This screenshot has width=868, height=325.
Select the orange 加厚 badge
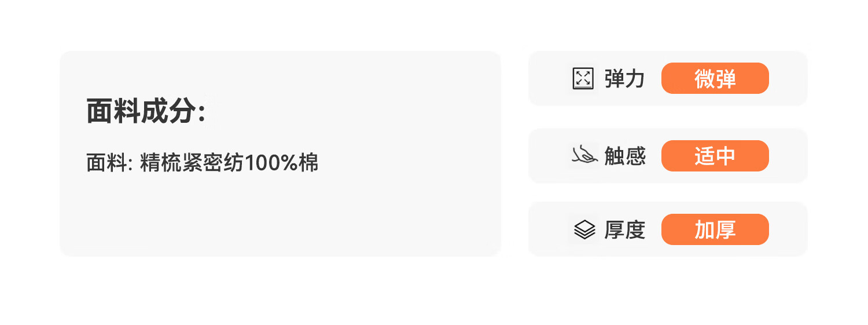715,229
